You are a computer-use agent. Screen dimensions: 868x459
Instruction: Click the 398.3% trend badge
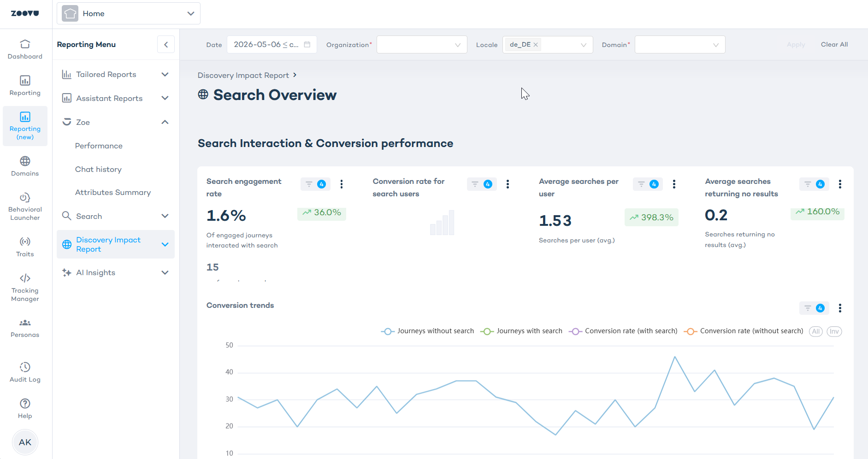click(x=651, y=218)
